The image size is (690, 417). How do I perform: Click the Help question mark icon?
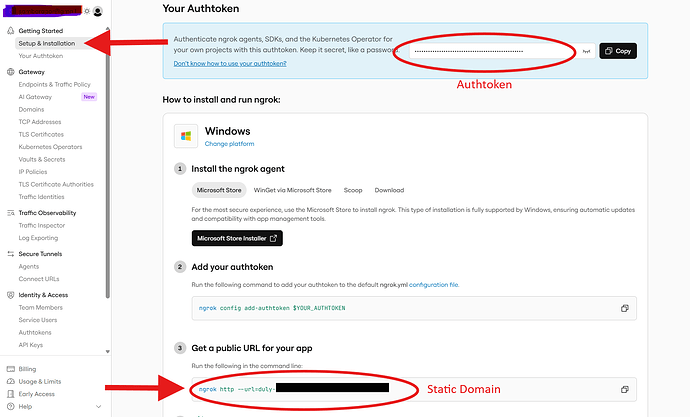(x=11, y=406)
